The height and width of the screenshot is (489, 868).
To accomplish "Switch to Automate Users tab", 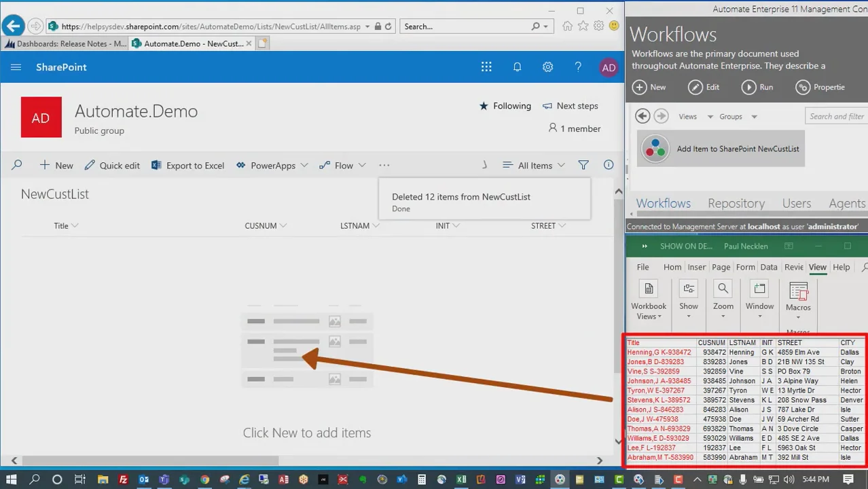I will click(x=796, y=203).
